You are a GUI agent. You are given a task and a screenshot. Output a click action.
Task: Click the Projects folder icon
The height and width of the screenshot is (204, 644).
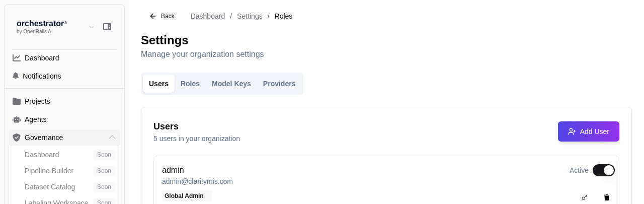(17, 101)
